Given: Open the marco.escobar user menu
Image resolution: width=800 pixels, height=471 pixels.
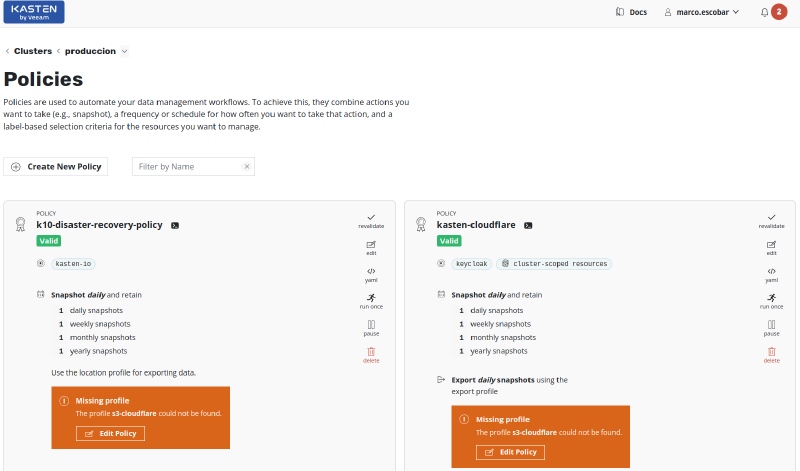Looking at the screenshot, I should (702, 12).
